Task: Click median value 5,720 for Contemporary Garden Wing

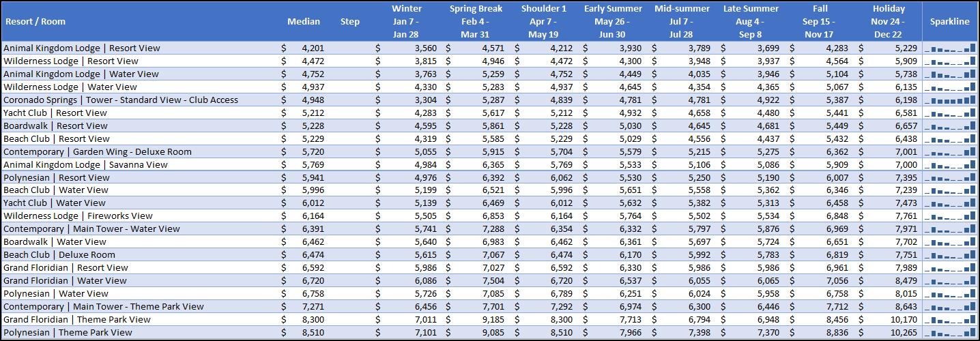Action: [x=313, y=151]
